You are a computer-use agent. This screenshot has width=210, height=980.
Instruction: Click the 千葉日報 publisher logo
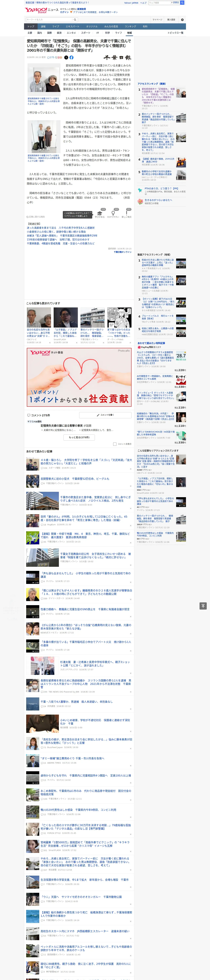117,57
